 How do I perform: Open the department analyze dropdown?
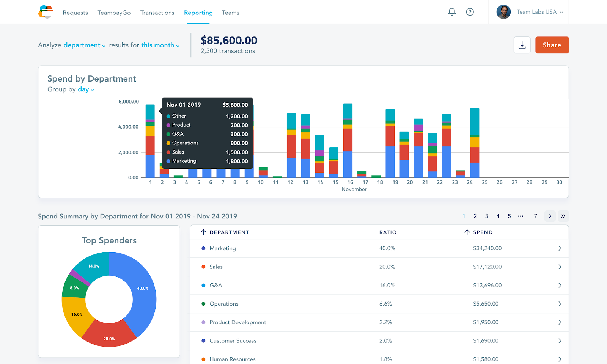tap(85, 45)
